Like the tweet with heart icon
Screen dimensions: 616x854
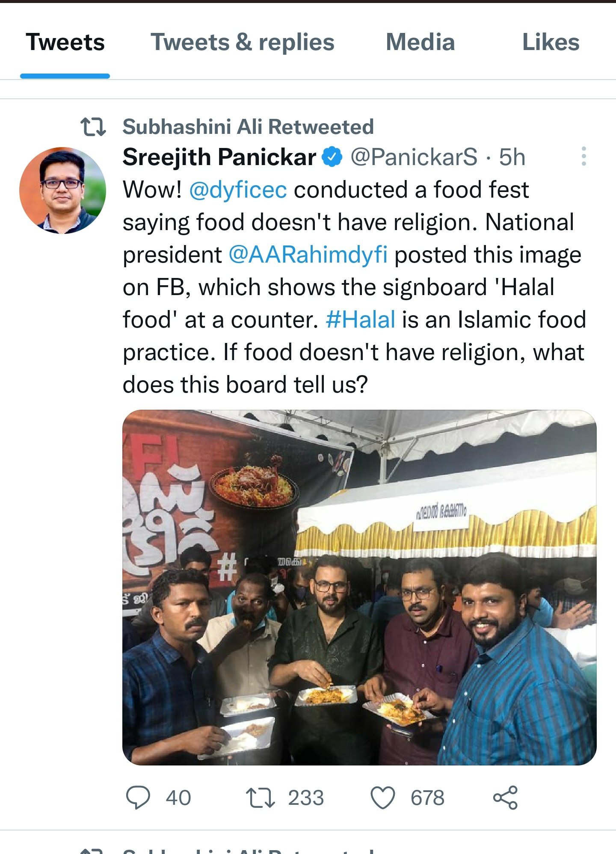(x=382, y=798)
